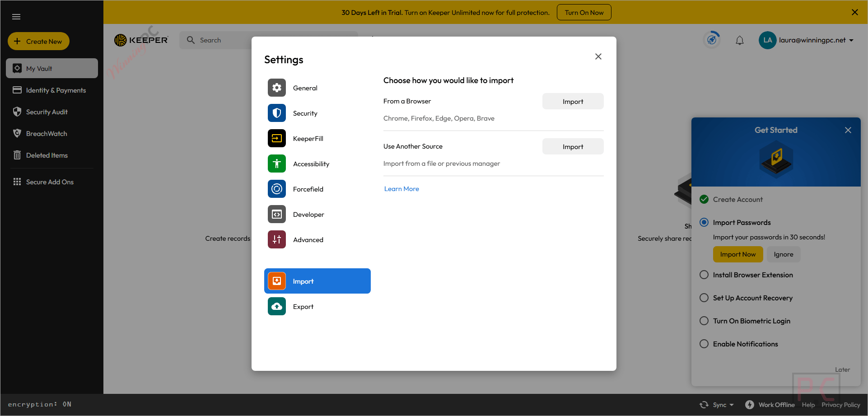Click the General settings gear icon
Screen dimensions: 868x416
pos(277,88)
